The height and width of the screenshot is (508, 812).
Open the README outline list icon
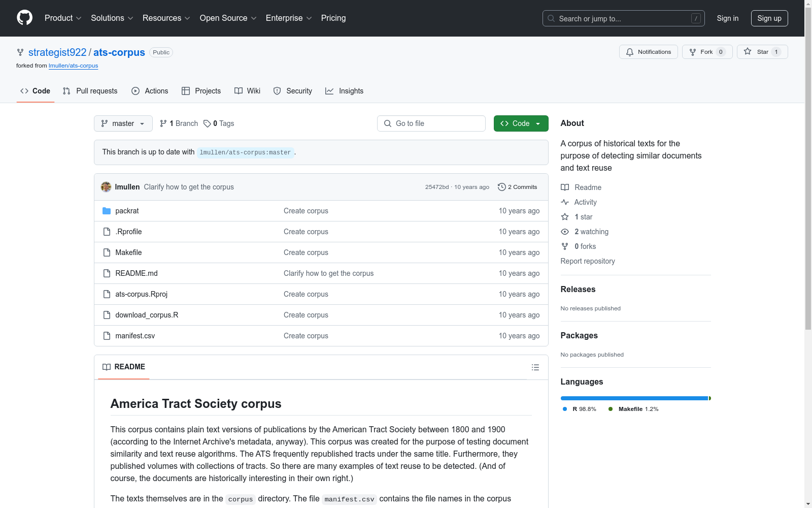(535, 367)
